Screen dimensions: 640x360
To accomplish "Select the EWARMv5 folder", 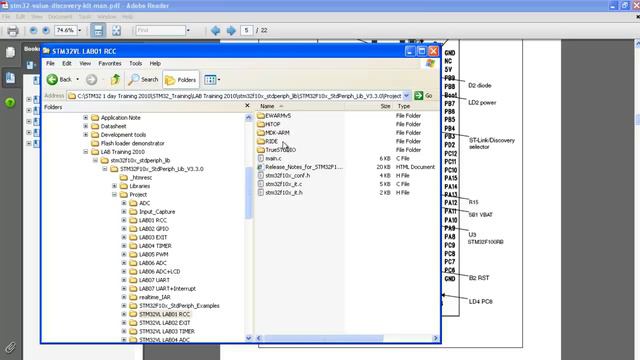I will tap(274, 116).
